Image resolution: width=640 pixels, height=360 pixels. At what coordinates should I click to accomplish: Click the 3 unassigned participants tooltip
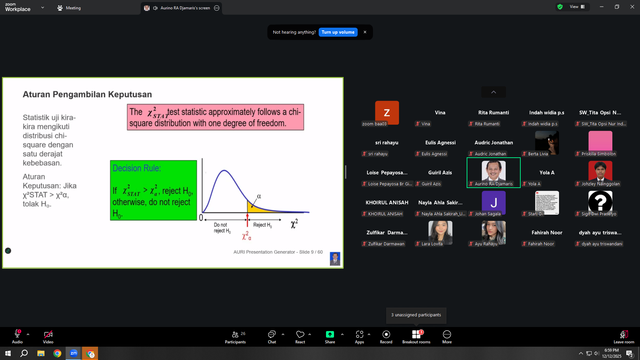[416, 315]
